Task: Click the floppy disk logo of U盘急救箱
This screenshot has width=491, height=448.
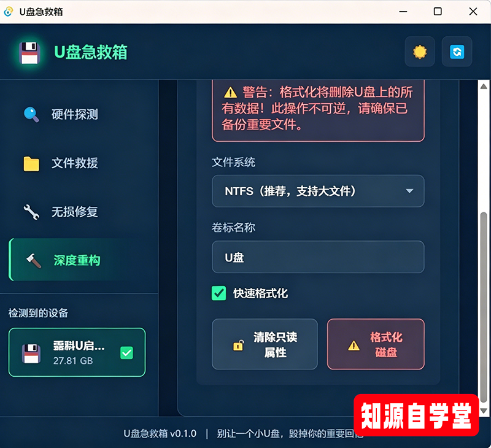Action: click(30, 52)
